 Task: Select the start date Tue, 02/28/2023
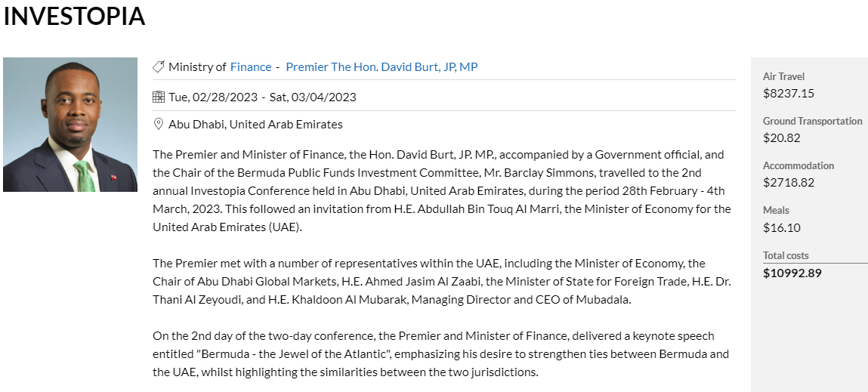[213, 97]
